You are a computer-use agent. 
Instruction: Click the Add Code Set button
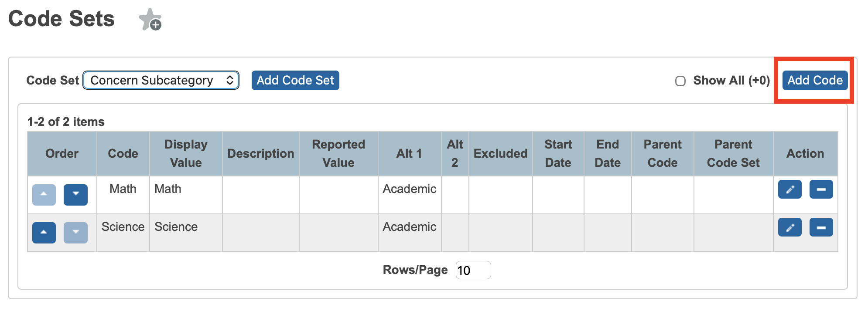(x=295, y=80)
